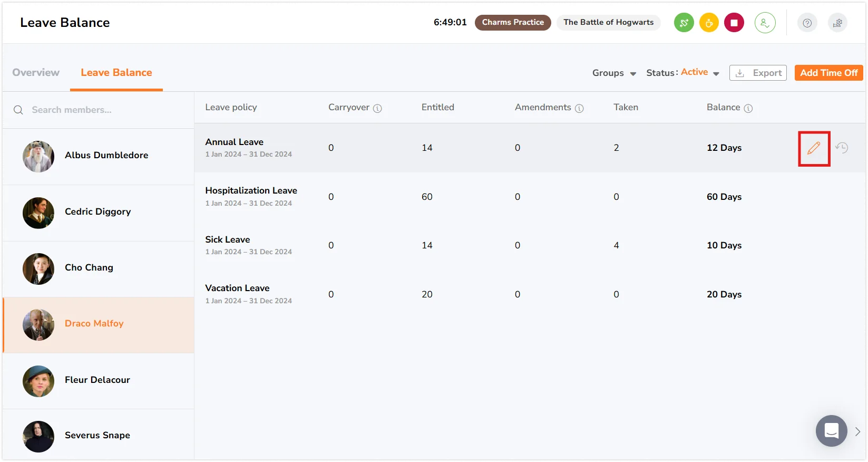
Task: Show the Amendments info tooltip icon
Action: pyautogui.click(x=579, y=108)
